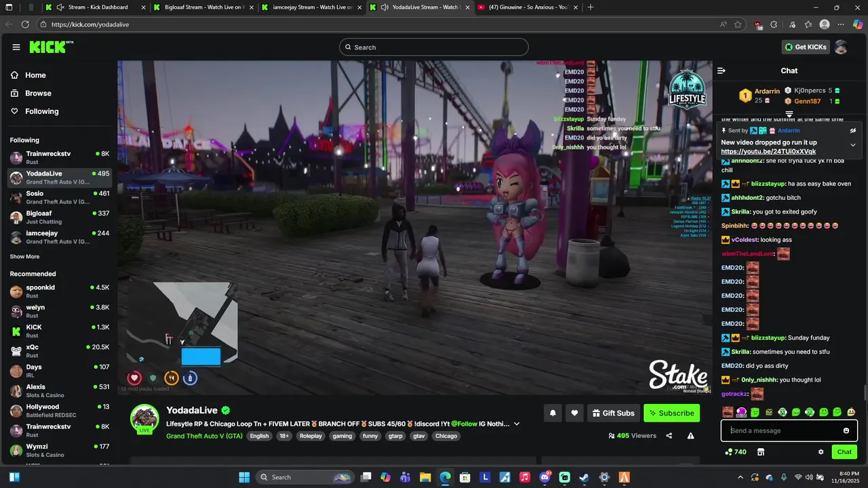Collapse the chat panel arrow icon

coord(722,70)
